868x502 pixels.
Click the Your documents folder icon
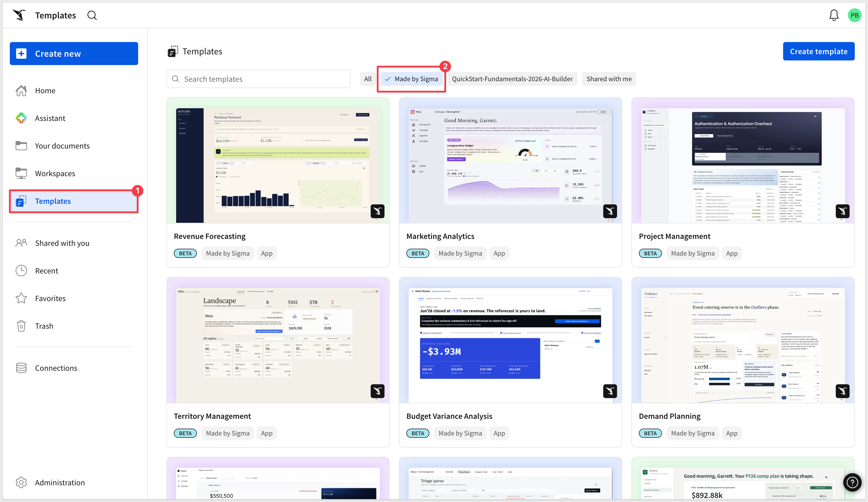point(21,146)
